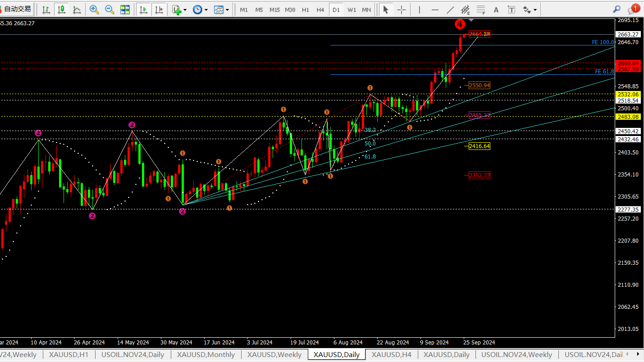
Task: Draw a horizontal line
Action: coord(435,9)
